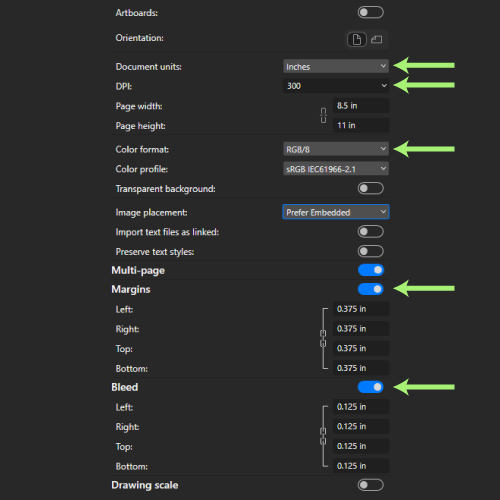Click the Orientation label
The image size is (500, 500).
coord(139,38)
